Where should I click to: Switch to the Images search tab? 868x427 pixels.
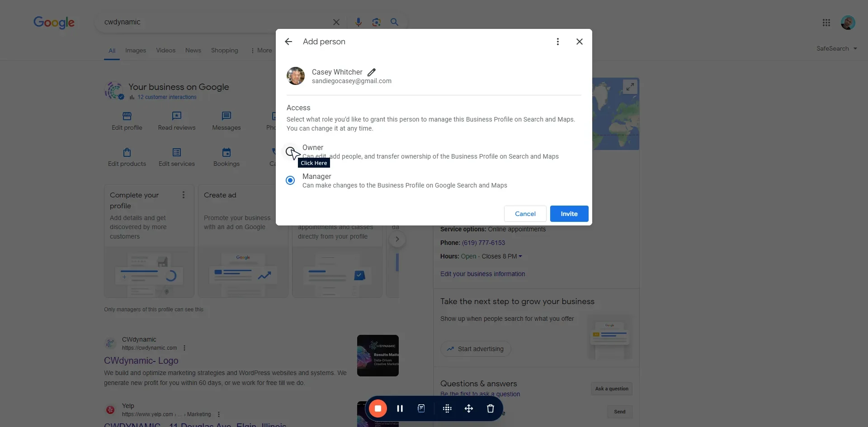pos(135,50)
